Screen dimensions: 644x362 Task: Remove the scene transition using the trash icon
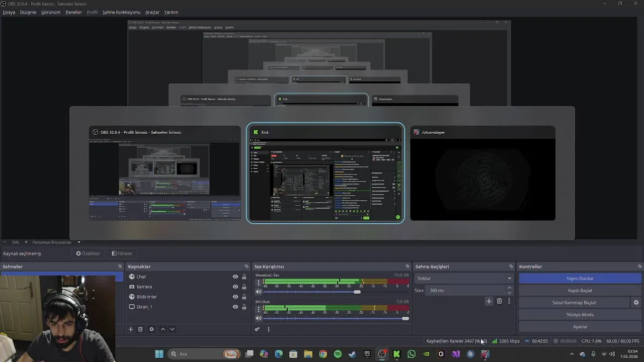click(x=499, y=301)
